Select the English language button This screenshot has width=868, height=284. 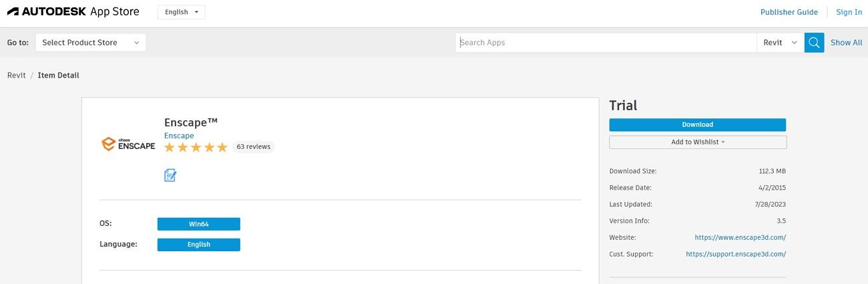[198, 245]
